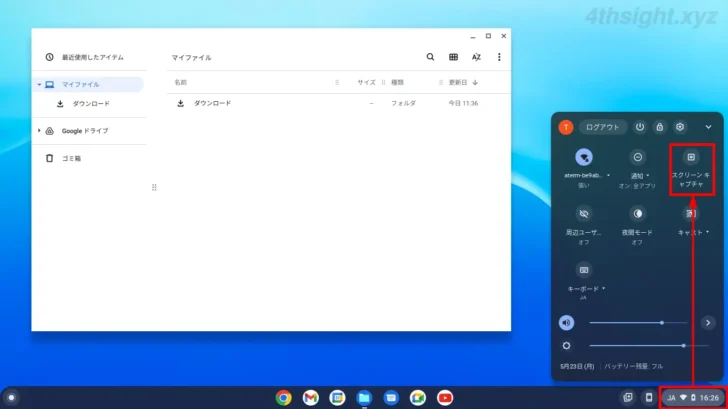728x409 pixels.
Task: Open the キーボード input method dropdown
Action: pyautogui.click(x=586, y=289)
